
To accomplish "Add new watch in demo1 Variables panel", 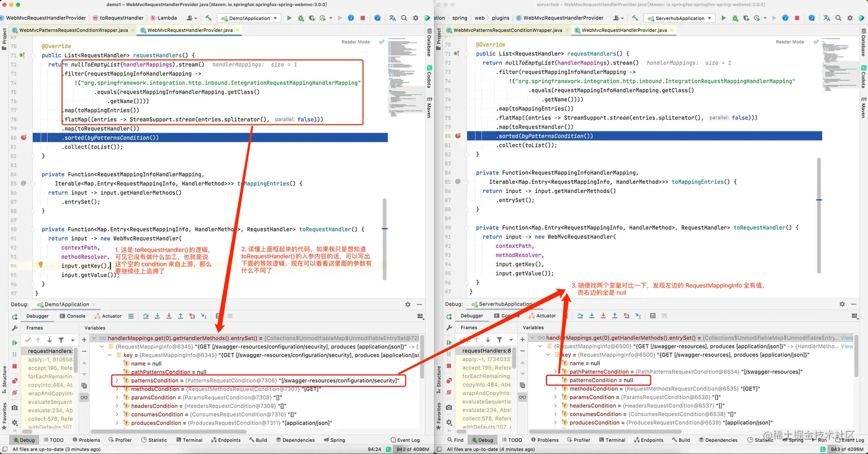I will pyautogui.click(x=84, y=340).
